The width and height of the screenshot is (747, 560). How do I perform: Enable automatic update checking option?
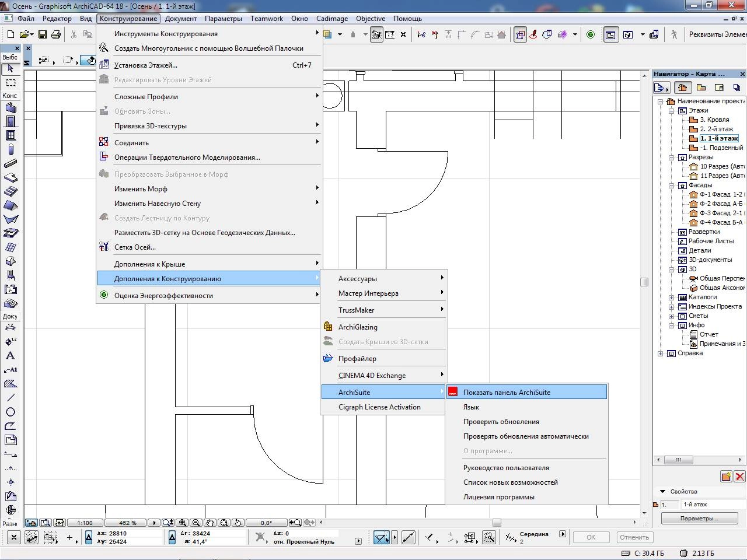pyautogui.click(x=526, y=436)
